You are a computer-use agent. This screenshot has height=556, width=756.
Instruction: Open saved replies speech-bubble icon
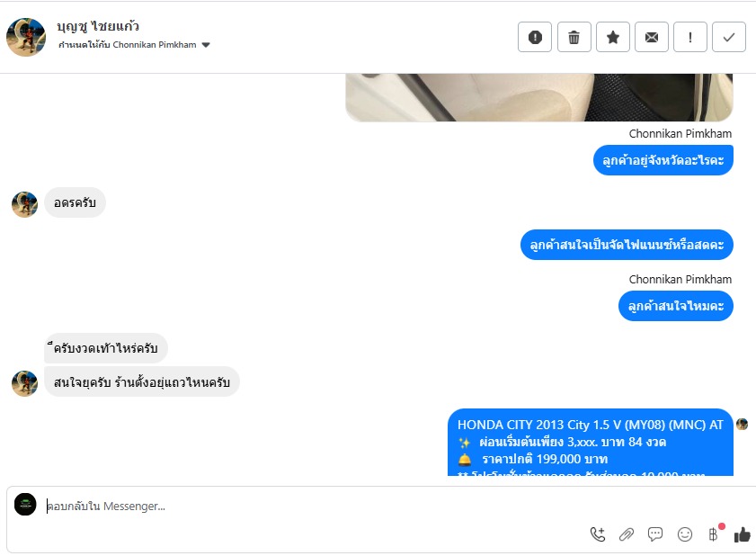[x=655, y=534]
